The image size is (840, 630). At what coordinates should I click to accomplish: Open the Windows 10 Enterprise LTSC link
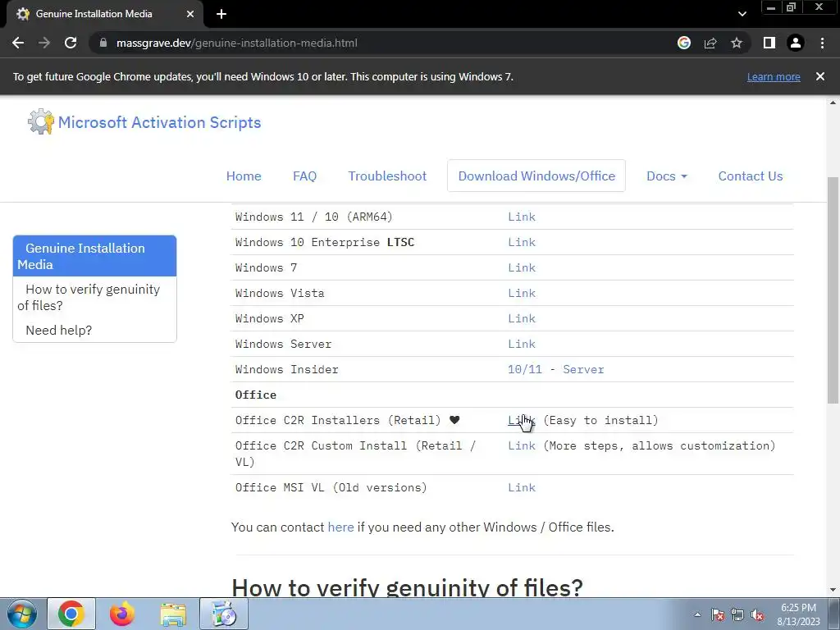522,242
